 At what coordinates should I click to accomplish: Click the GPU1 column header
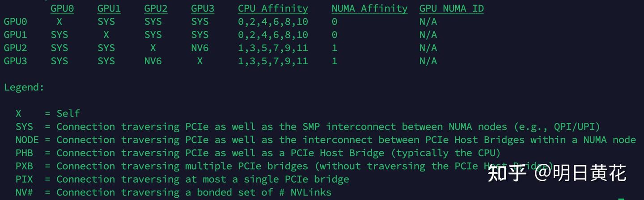[x=109, y=8]
